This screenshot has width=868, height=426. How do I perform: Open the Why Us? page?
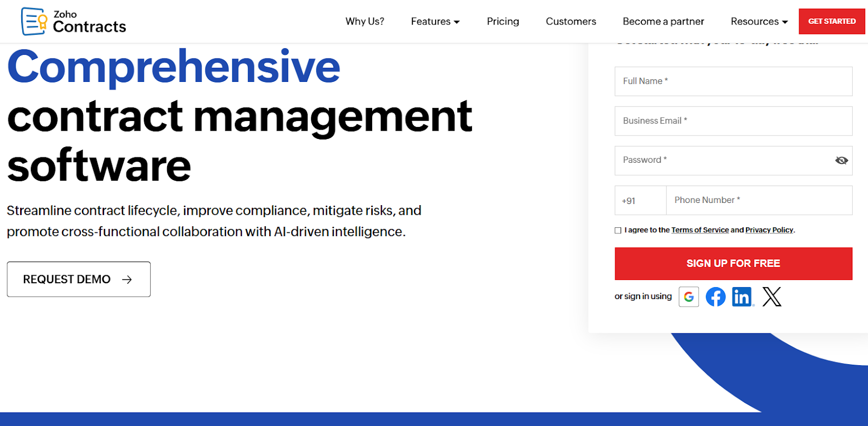coord(365,22)
